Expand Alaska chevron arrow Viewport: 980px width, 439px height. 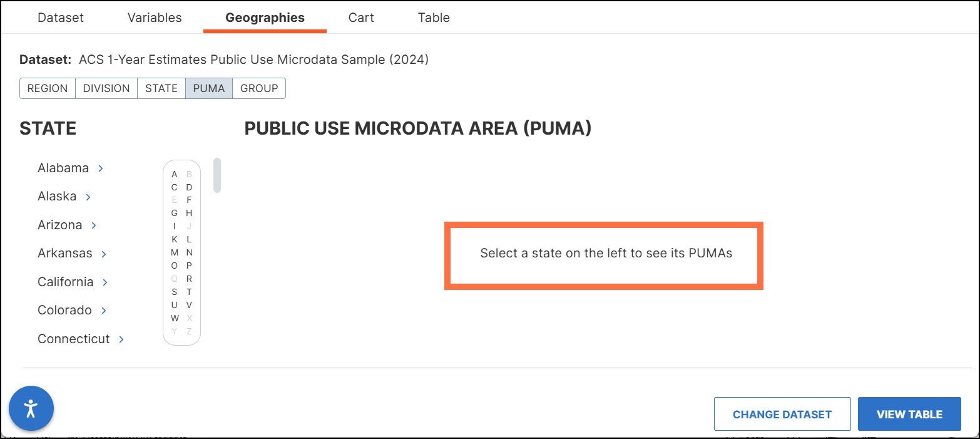pyautogui.click(x=88, y=197)
